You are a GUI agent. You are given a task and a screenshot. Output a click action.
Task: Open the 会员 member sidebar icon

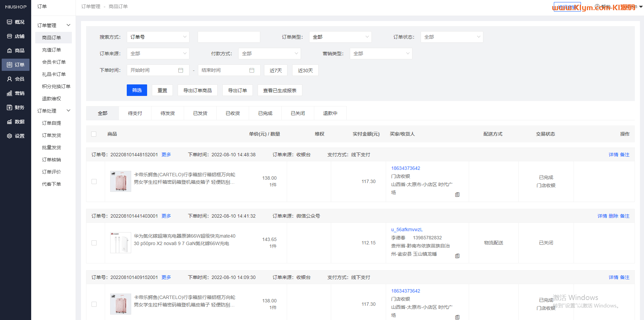(x=9, y=79)
